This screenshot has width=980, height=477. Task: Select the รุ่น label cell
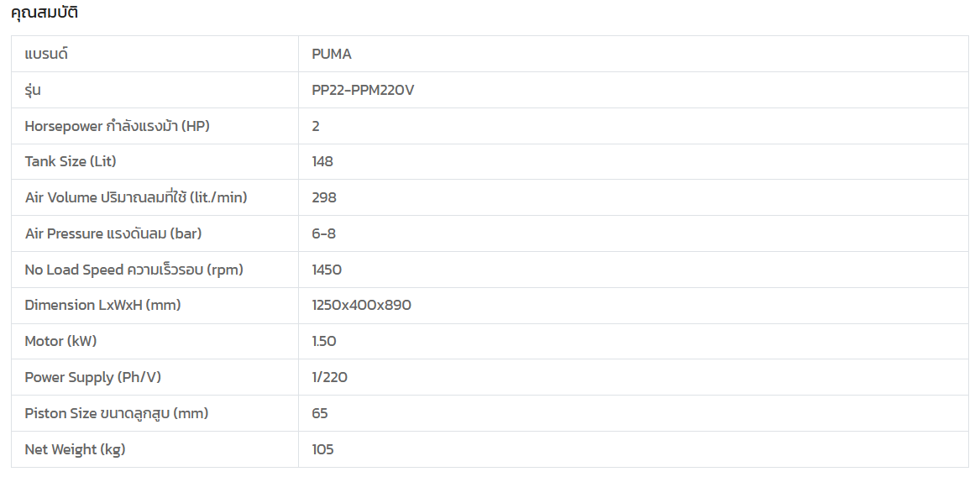pyautogui.click(x=33, y=90)
